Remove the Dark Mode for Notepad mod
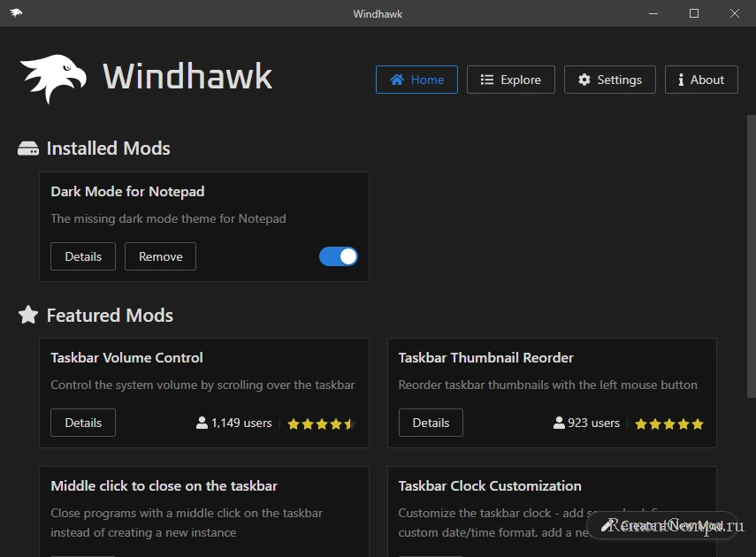 (x=160, y=256)
